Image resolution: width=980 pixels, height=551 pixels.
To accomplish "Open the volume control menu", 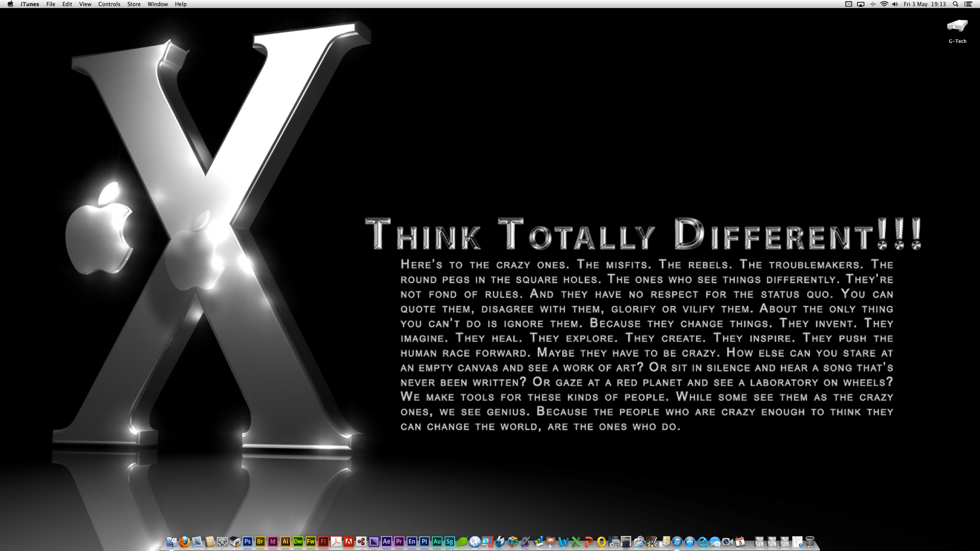I will (x=895, y=4).
